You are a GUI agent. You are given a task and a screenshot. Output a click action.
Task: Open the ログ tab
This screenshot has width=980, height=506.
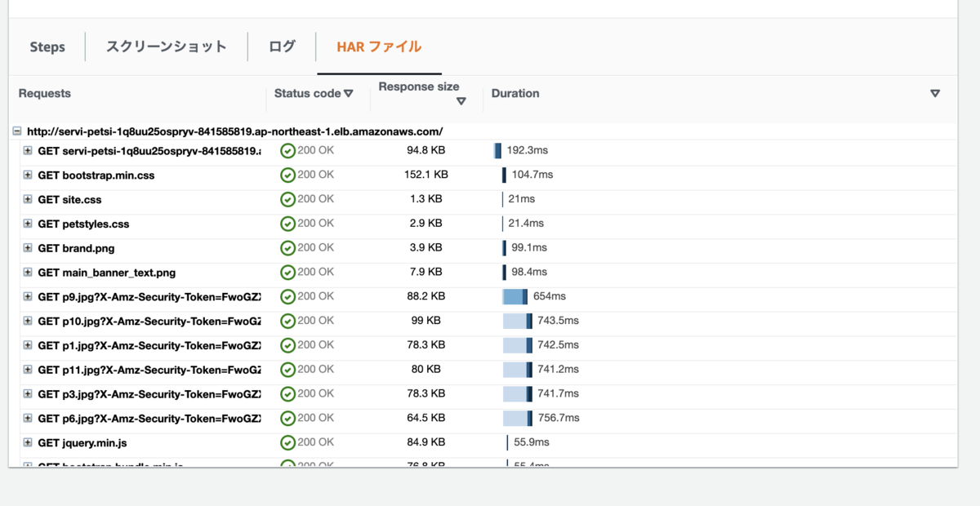pos(282,47)
